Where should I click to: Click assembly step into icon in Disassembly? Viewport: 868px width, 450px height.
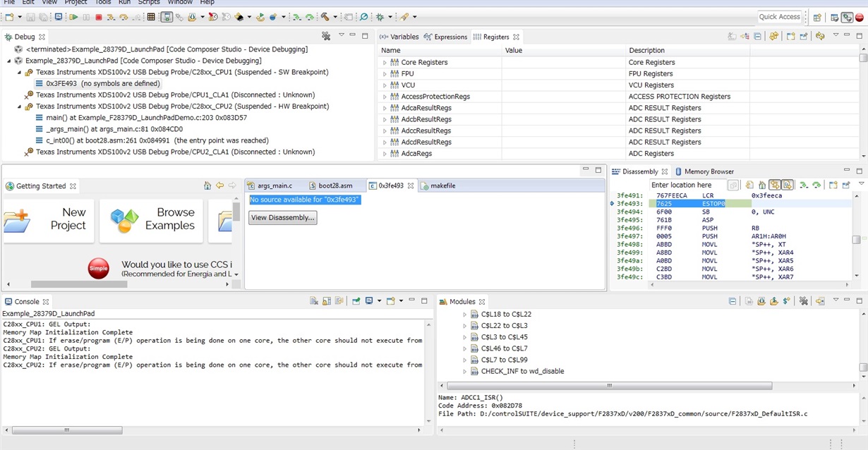[804, 185]
